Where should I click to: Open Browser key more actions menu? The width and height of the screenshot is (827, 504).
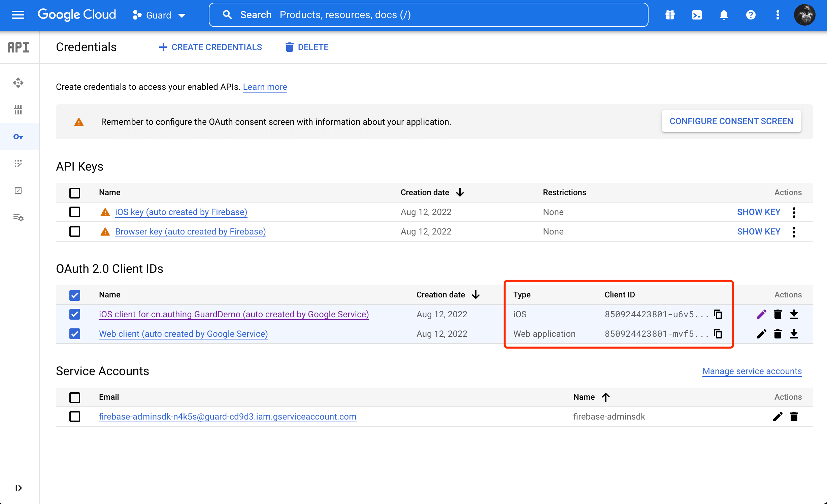pos(794,231)
